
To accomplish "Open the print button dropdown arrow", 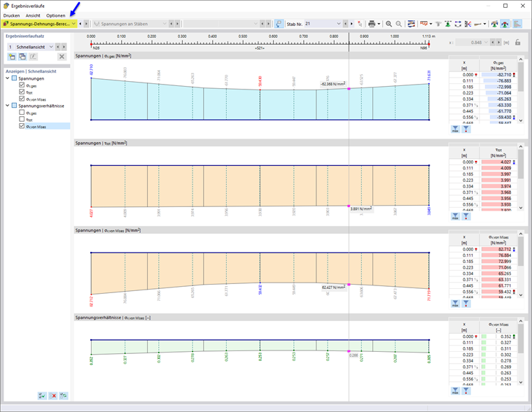I will pyautogui.click(x=379, y=24).
